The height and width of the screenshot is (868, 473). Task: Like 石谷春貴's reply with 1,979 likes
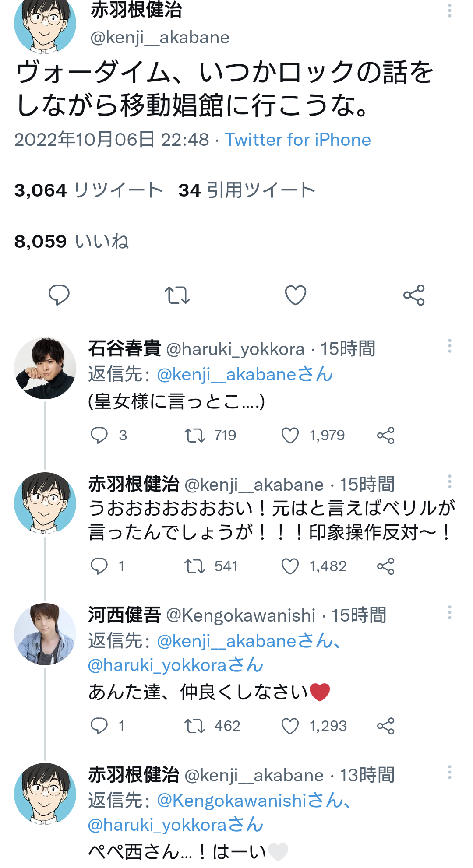(290, 436)
